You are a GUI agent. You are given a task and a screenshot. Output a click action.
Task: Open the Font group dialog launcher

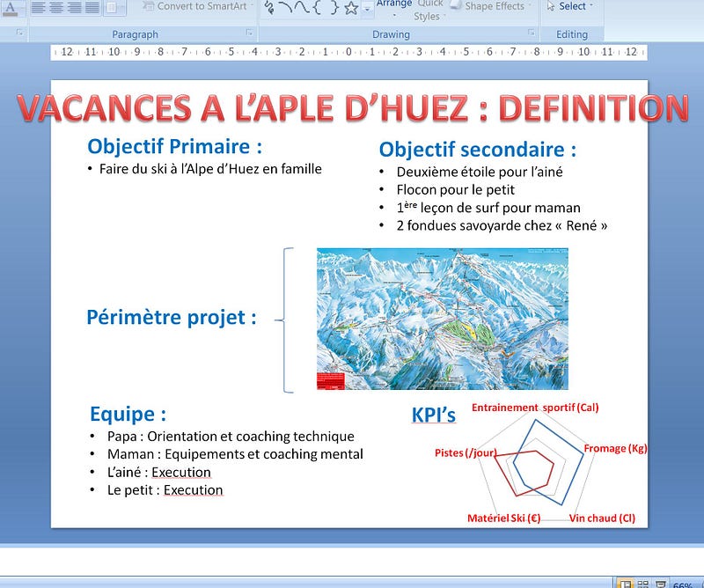click(x=19, y=33)
